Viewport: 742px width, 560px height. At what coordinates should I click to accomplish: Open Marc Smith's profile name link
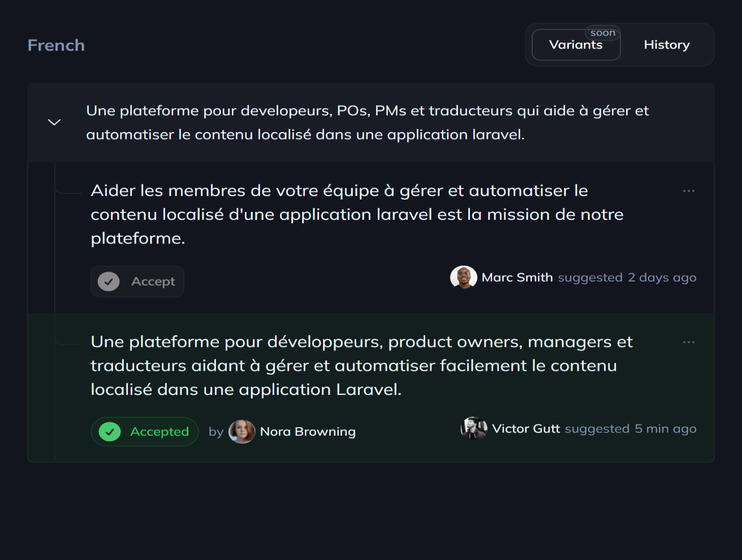point(517,277)
